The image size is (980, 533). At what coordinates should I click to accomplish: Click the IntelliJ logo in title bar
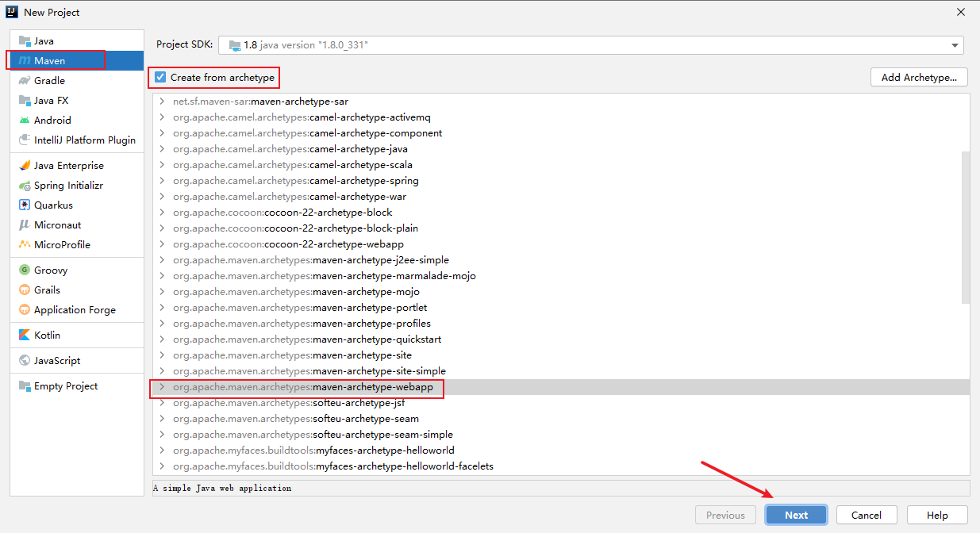coord(12,12)
